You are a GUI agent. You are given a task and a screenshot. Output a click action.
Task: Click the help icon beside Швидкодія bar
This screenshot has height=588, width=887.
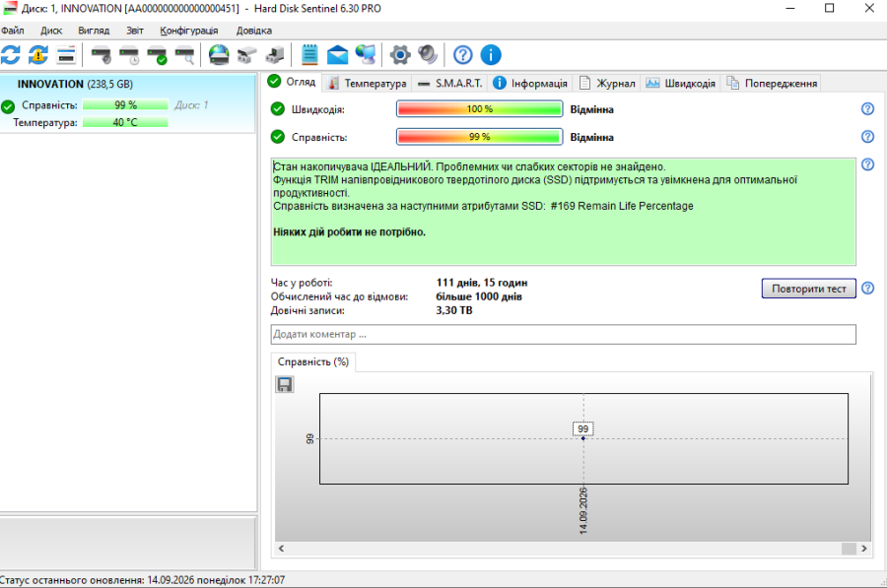click(x=867, y=108)
